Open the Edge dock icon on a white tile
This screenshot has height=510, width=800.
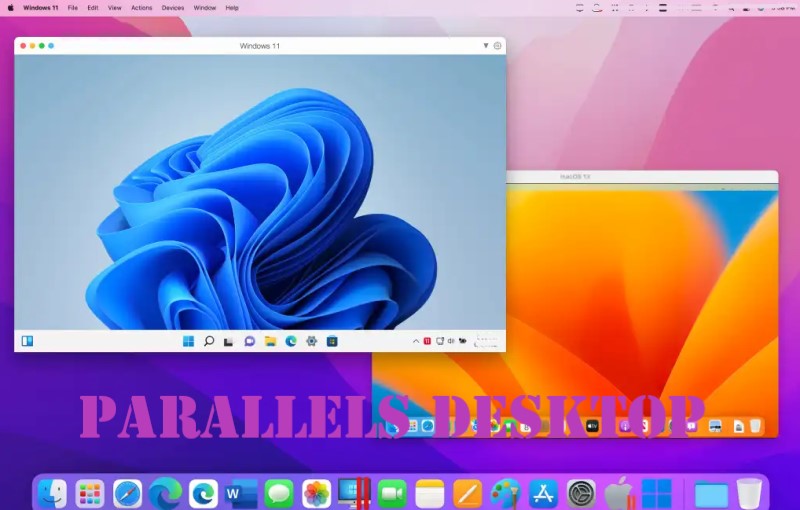(204, 494)
